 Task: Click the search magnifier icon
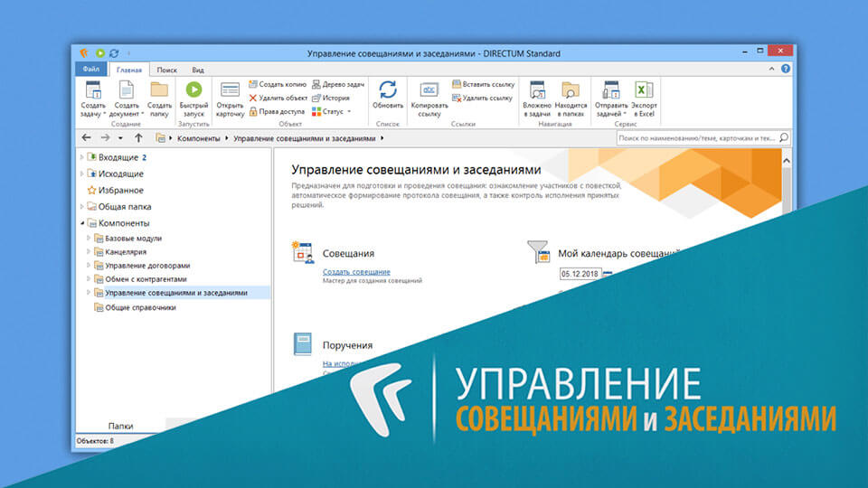point(784,137)
